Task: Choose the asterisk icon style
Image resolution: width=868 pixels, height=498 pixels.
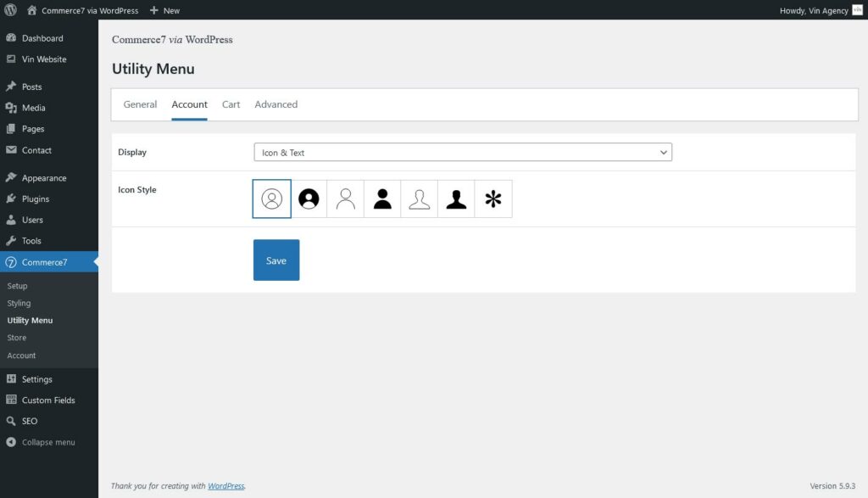Action: (492, 199)
